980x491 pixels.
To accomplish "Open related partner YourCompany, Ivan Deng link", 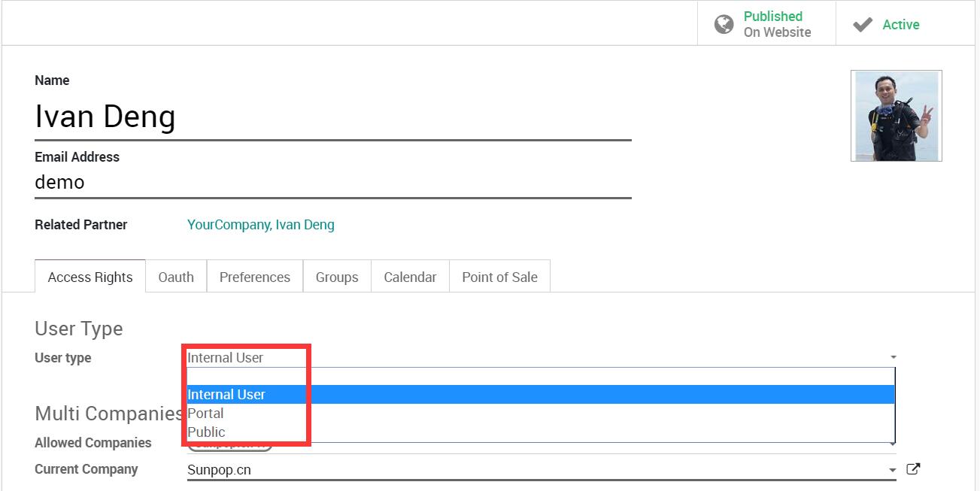I will (261, 225).
